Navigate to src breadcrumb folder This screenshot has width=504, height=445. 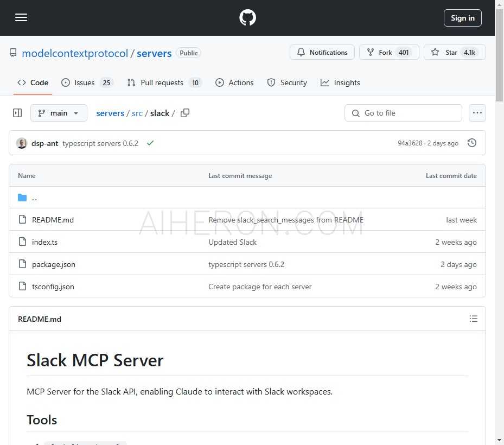click(137, 113)
